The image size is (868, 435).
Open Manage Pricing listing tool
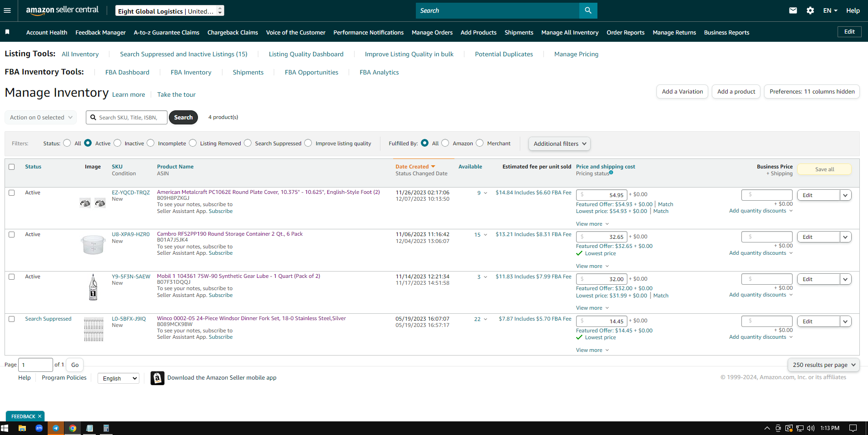click(x=576, y=54)
